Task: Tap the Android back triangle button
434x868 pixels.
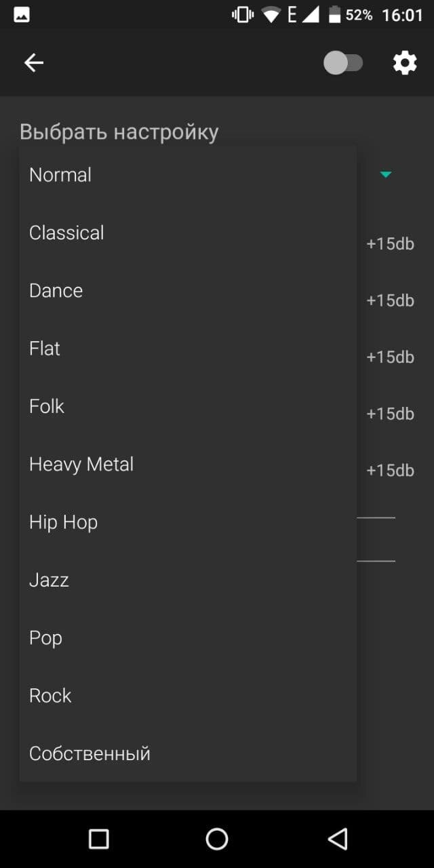Action: click(x=337, y=839)
